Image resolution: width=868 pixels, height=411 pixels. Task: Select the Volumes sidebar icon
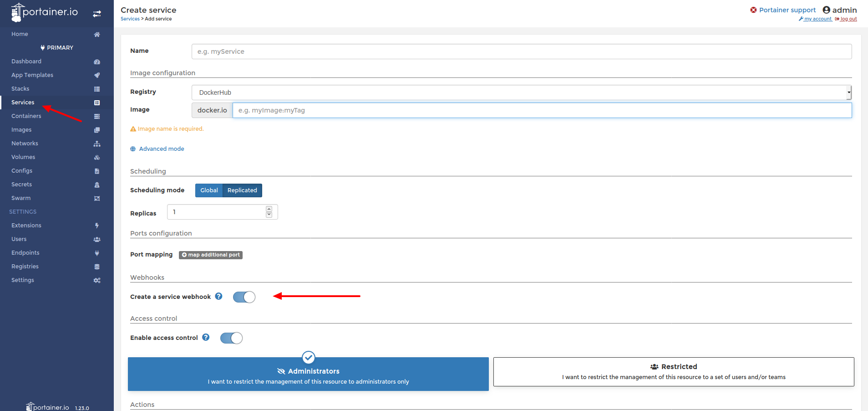(96, 157)
